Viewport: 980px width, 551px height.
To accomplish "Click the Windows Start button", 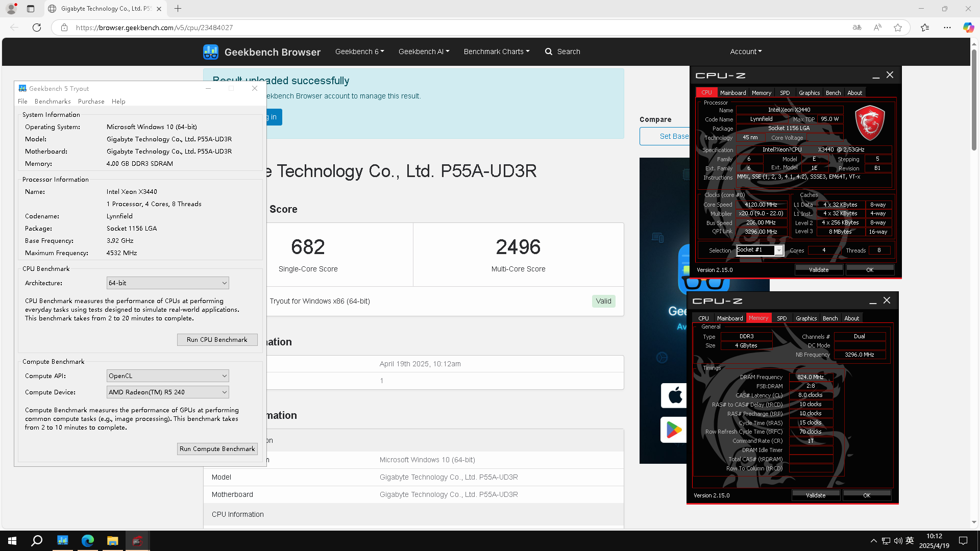I will pyautogui.click(x=12, y=541).
